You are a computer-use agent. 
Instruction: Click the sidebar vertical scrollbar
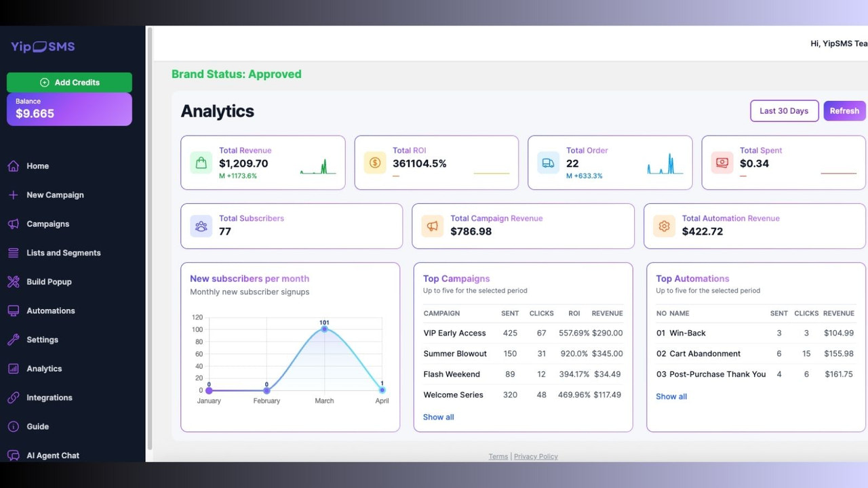[149, 237]
